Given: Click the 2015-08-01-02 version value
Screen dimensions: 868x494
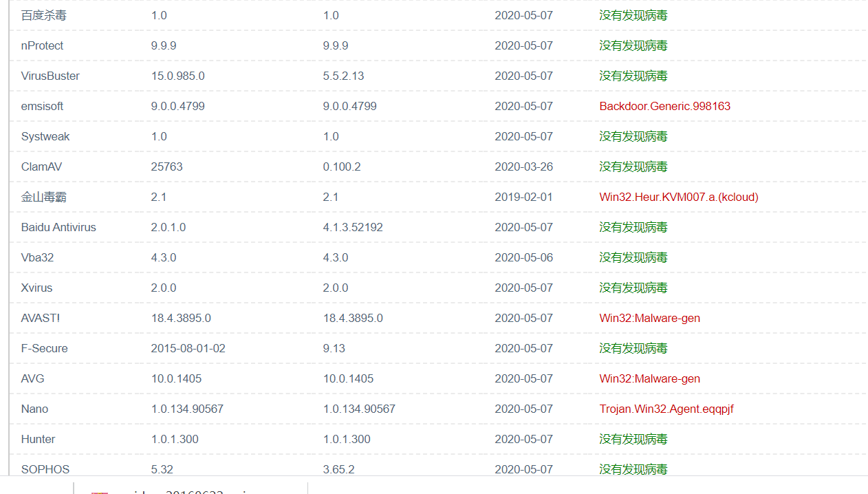Looking at the screenshot, I should [x=188, y=348].
